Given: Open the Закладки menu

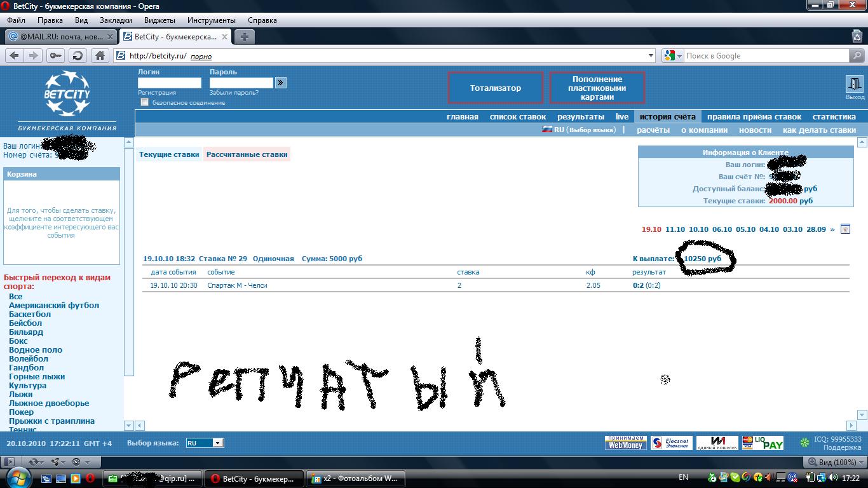Looking at the screenshot, I should [116, 20].
